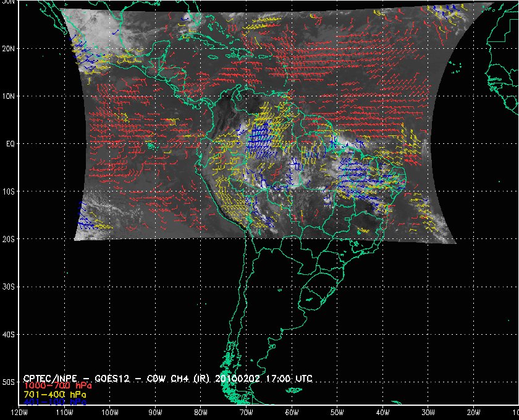This screenshot has width=519, height=420.
Task: Click the red 1000-700 hPa legend entry
Action: tap(57, 386)
